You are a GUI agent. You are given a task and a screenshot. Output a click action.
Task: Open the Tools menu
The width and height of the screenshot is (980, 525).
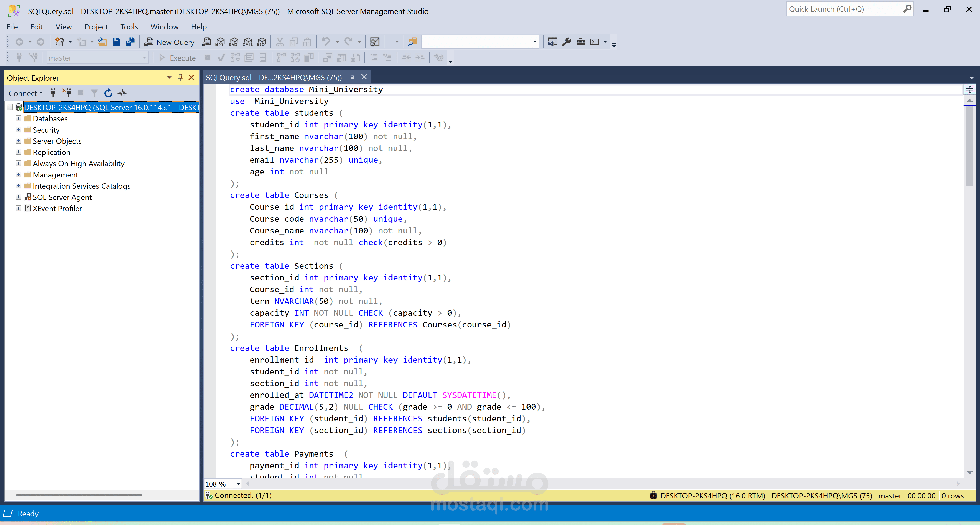click(129, 27)
